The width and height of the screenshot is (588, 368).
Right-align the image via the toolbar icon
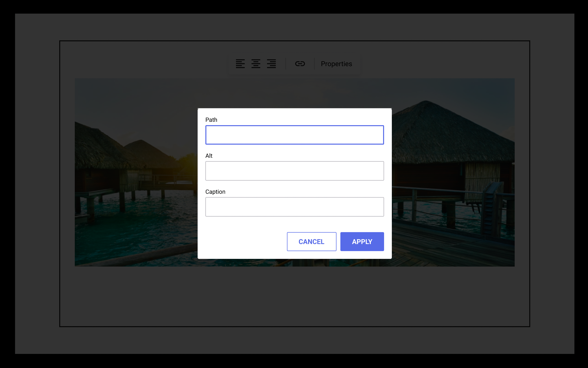[x=271, y=64]
